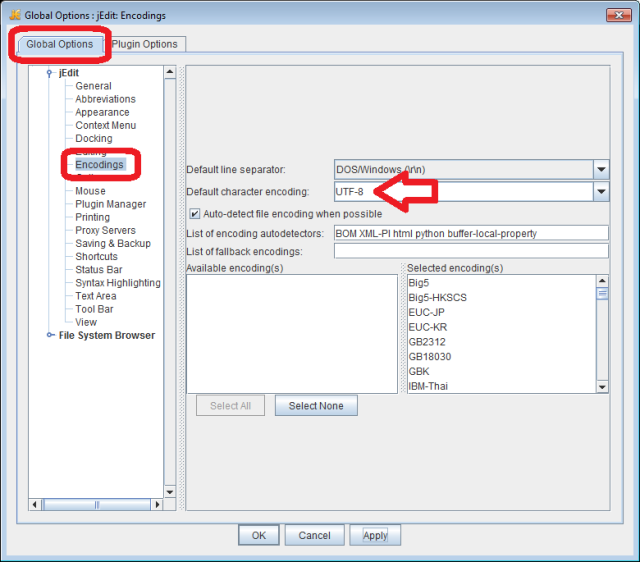Select EUC-KR in selected encodings
Image resolution: width=640 pixels, height=562 pixels.
502,327
